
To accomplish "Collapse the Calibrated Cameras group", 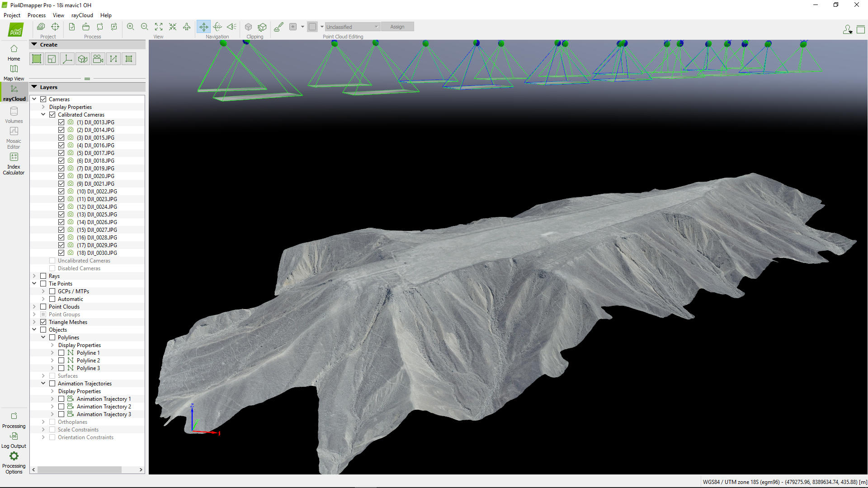I will 43,115.
